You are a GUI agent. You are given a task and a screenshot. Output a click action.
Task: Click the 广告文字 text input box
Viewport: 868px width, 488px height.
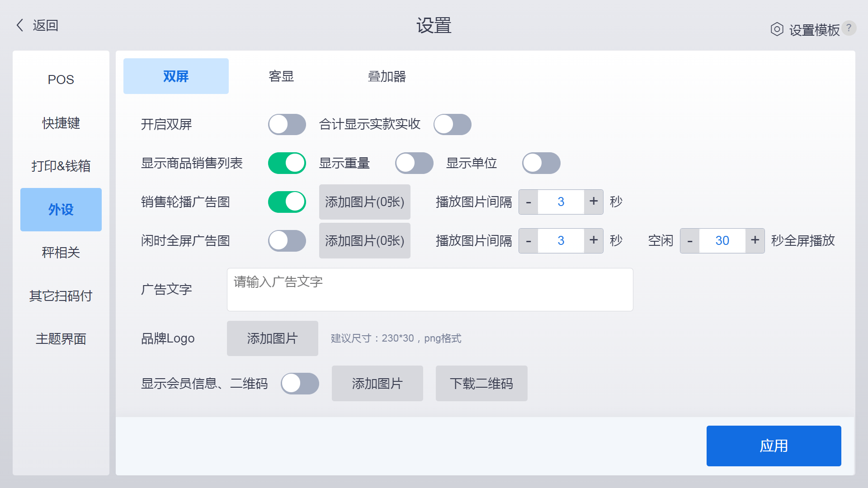pos(429,290)
